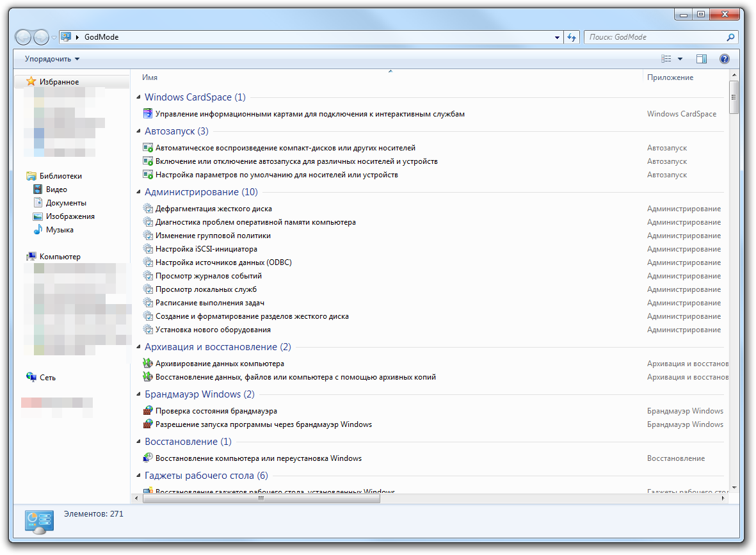
Task: Click icon for Разрешение запуска программы через брандмауэр
Action: coord(148,424)
